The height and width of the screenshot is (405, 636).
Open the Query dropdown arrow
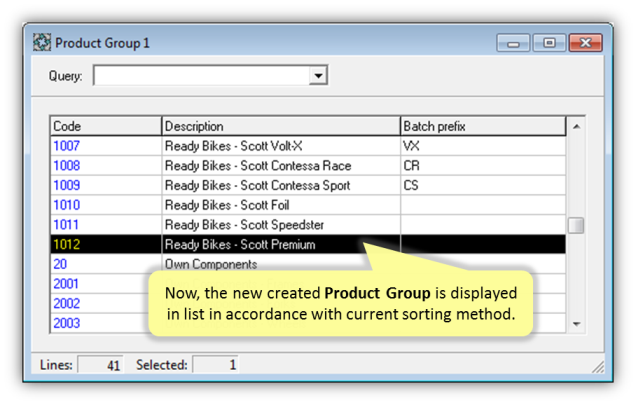tap(318, 75)
